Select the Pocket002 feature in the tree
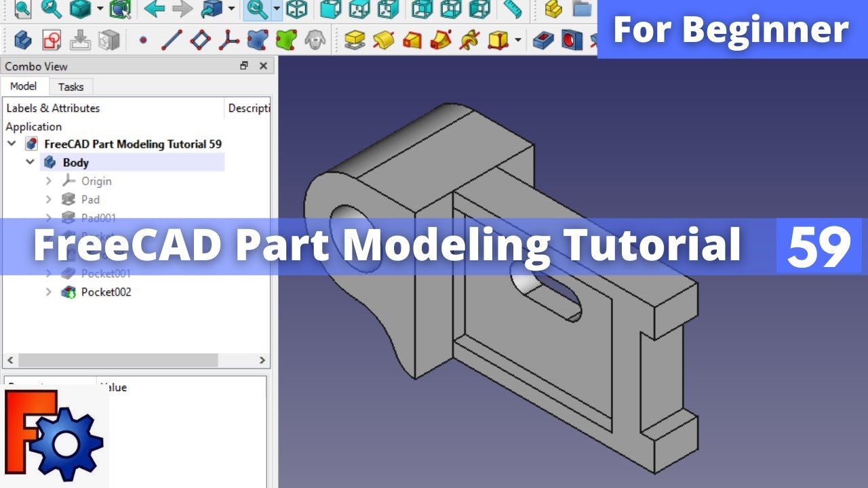The image size is (868, 488). coord(106,292)
